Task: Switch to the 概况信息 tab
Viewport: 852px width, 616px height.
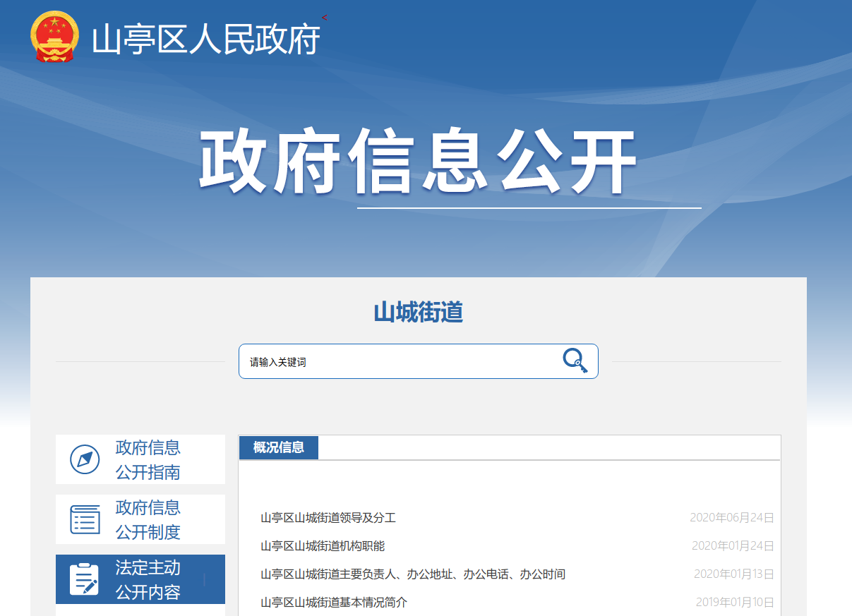Action: [279, 447]
